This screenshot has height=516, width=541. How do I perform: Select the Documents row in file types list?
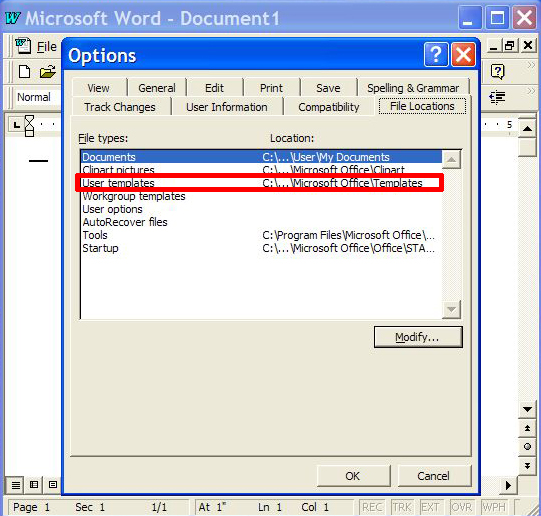tap(262, 157)
